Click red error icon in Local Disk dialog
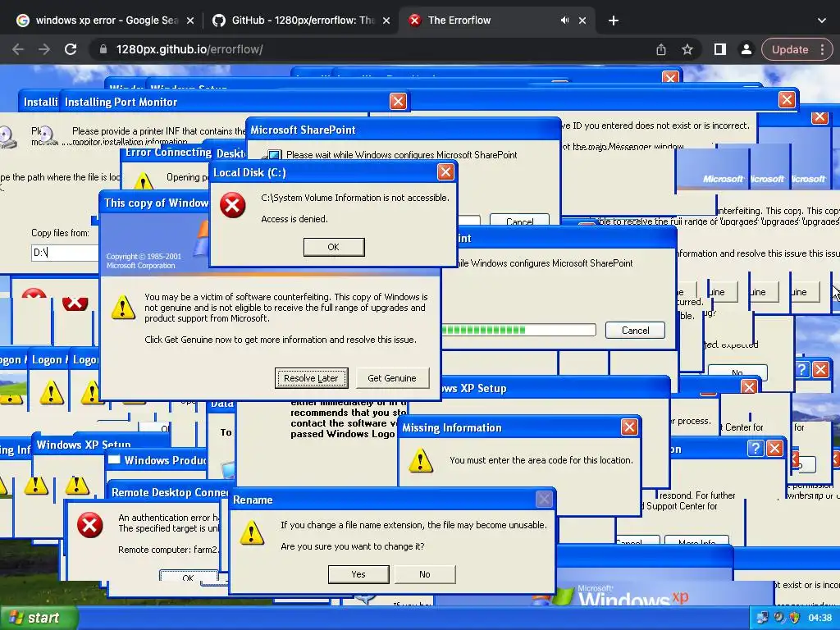Image resolution: width=840 pixels, height=630 pixels. click(233, 205)
